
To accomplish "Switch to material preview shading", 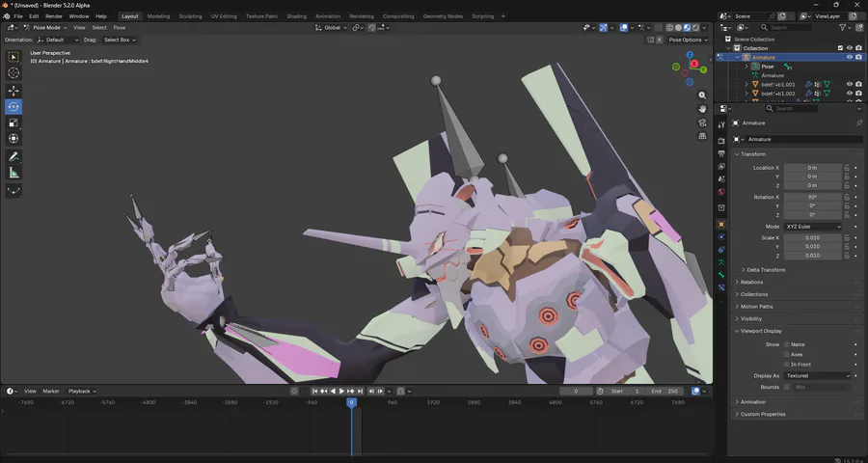I will [x=687, y=28].
